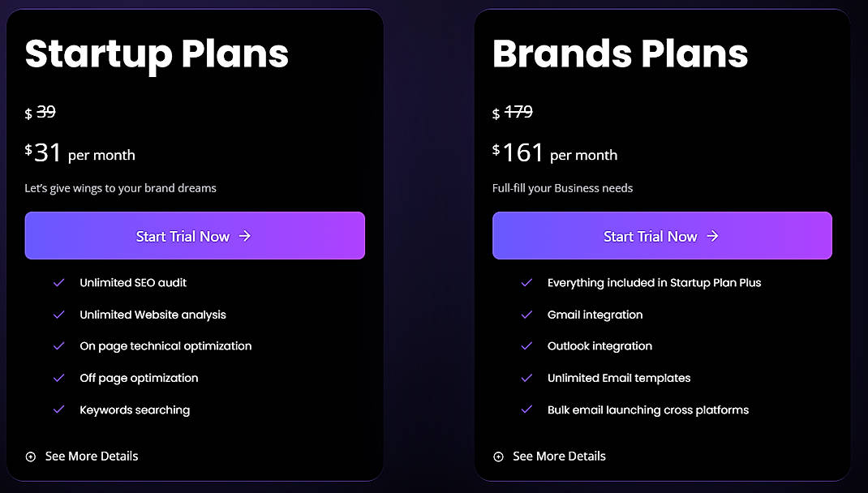Click the checkmark beside Gmail integration
The image size is (868, 493).
pos(526,315)
